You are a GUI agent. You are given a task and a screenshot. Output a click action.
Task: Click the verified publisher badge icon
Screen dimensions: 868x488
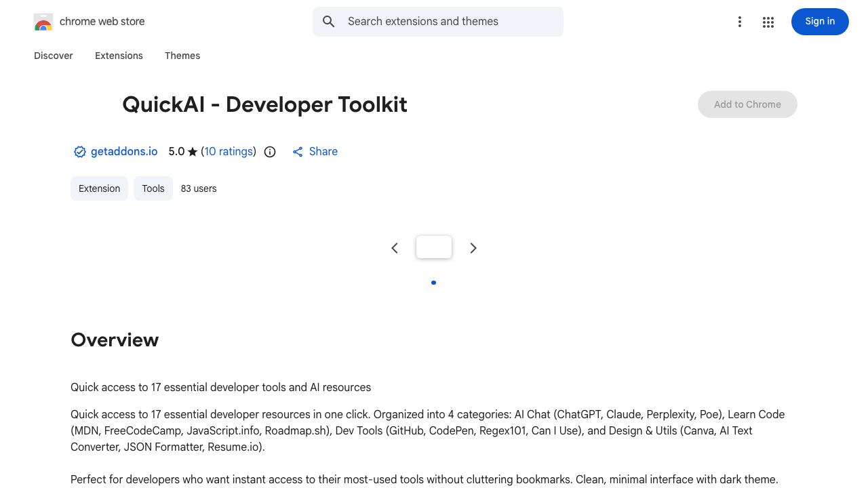pyautogui.click(x=80, y=152)
